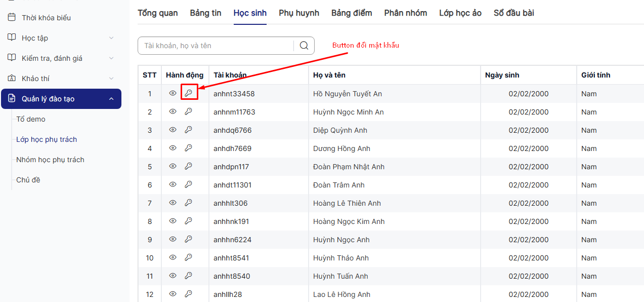This screenshot has width=644, height=302.
Task: Collapse the Quản lý đào tạo section
Action: tap(111, 99)
